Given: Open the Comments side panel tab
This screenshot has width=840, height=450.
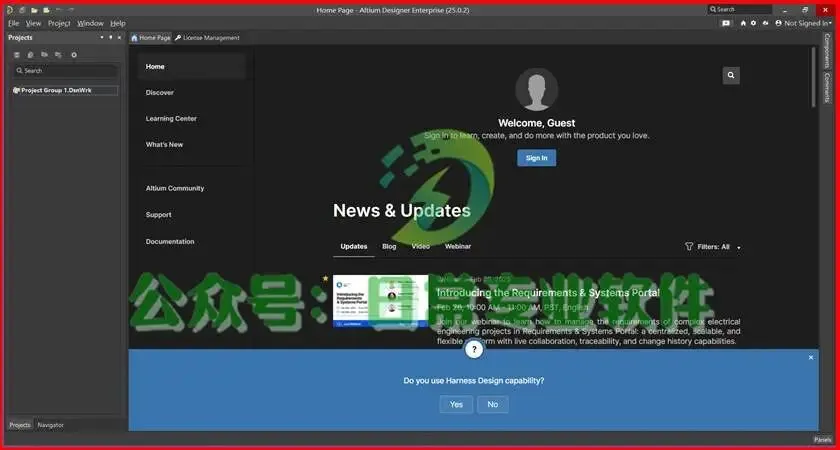Looking at the screenshot, I should point(827,87).
